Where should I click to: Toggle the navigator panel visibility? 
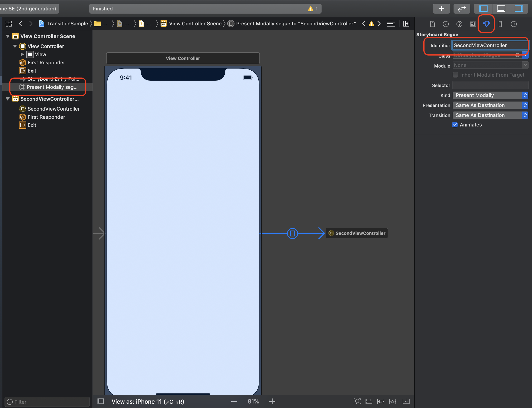[x=483, y=9]
